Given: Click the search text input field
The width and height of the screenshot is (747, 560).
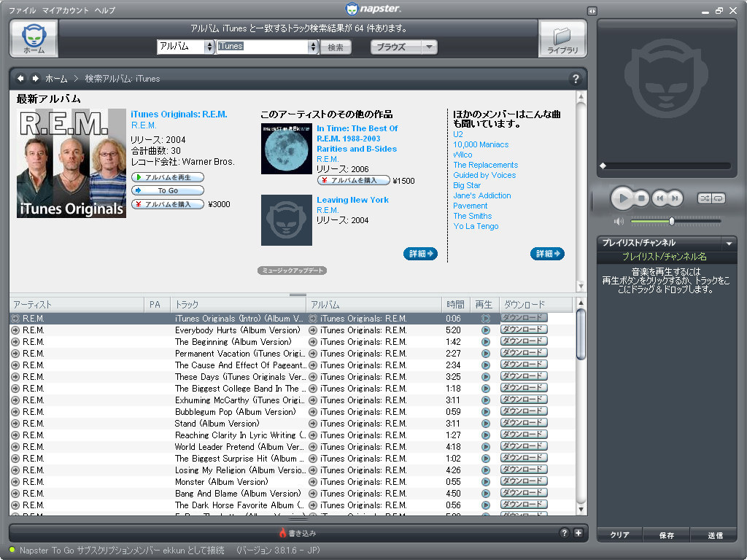Looking at the screenshot, I should coord(263,46).
